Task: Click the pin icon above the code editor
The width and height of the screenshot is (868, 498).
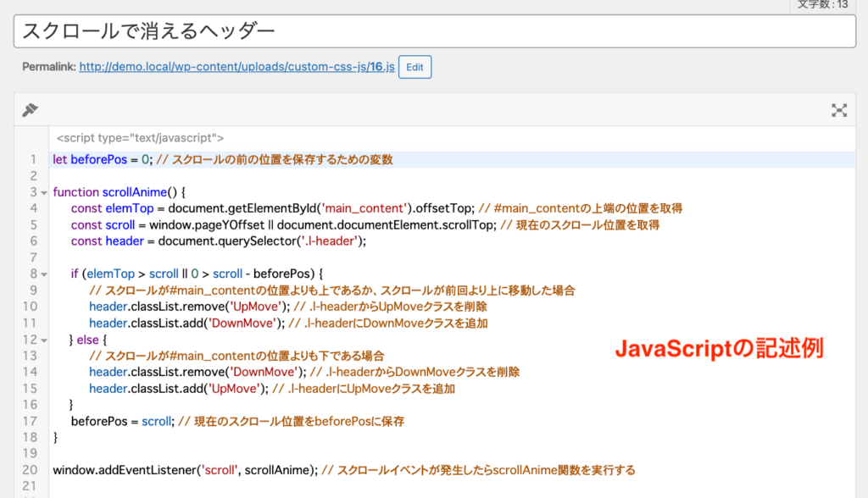Action: click(31, 110)
